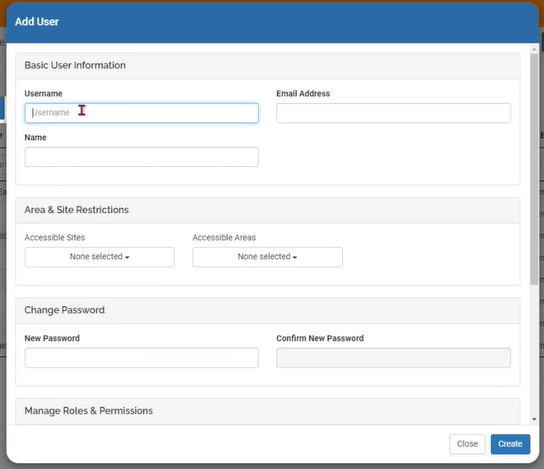Click the Manage Roles & Permissions header

[x=88, y=411]
